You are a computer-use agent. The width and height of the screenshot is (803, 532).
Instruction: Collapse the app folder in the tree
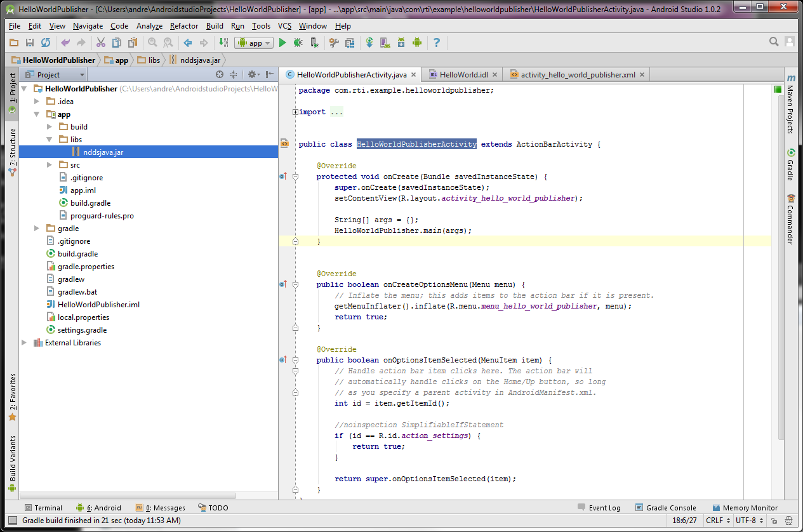tap(37, 114)
